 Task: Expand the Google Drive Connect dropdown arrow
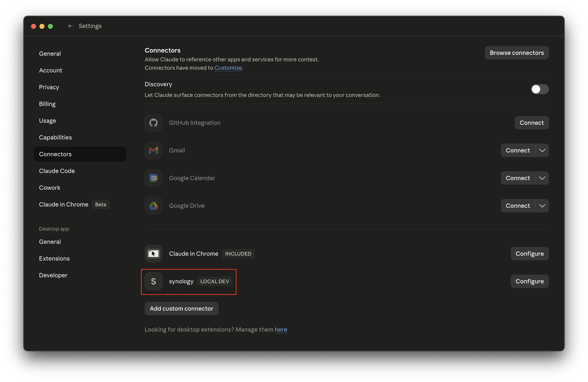pyautogui.click(x=542, y=206)
